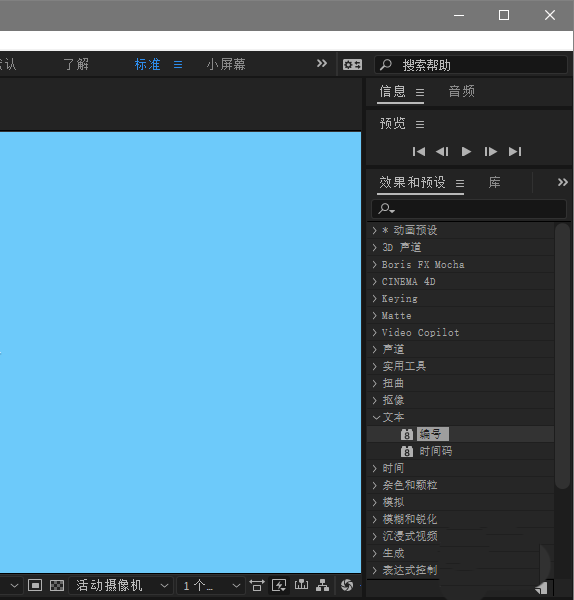Expand the 声道 category below Video Copilot
Image resolution: width=574 pixels, height=600 pixels.
pos(375,349)
